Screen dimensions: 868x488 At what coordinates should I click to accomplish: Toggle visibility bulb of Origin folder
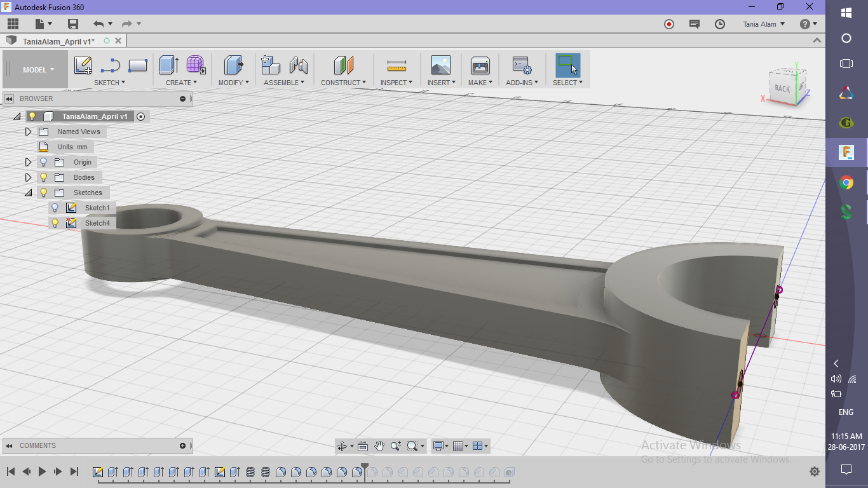click(x=44, y=162)
